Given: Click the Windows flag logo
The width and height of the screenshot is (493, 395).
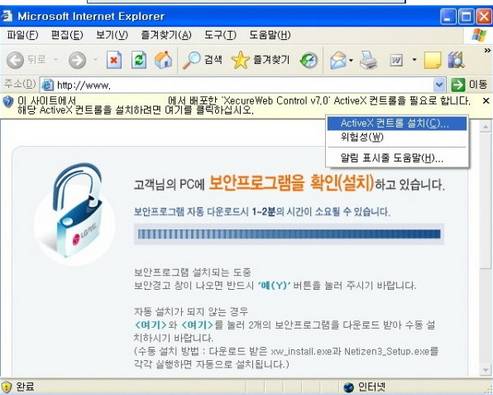Looking at the screenshot, I should pyautogui.click(x=479, y=35).
